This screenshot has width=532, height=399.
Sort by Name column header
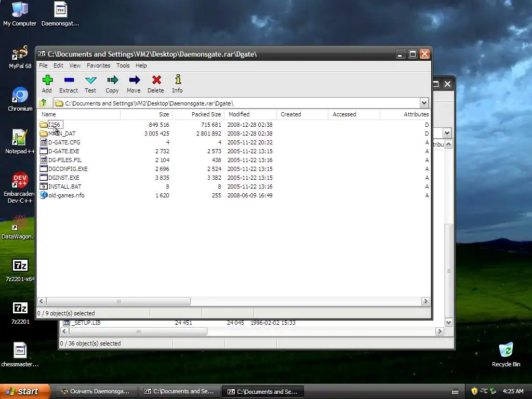pos(79,114)
